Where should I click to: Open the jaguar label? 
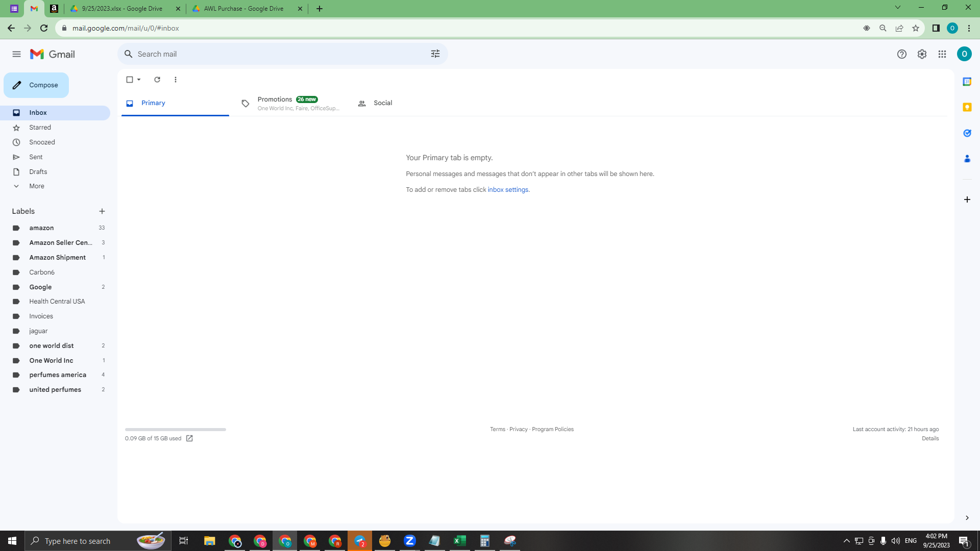point(55,331)
